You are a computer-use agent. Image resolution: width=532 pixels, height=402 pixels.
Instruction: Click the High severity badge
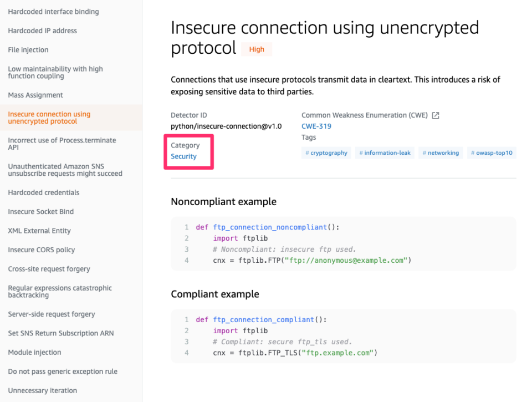[x=257, y=49]
